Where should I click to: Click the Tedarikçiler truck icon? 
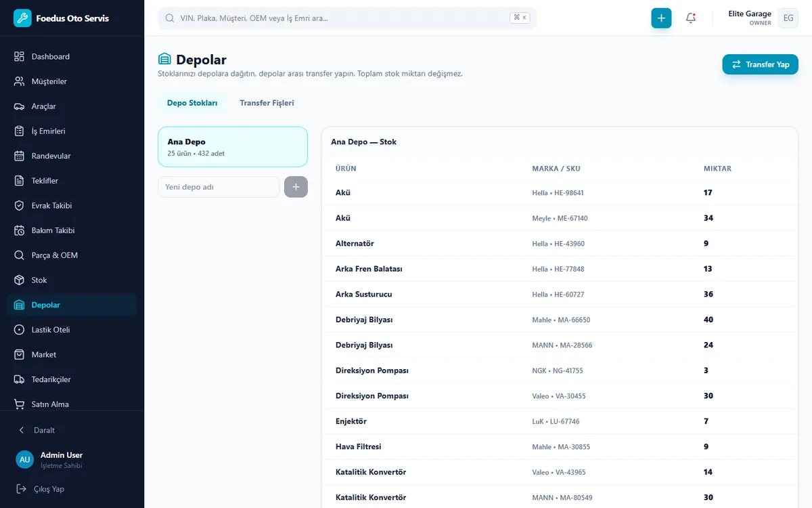click(x=19, y=379)
